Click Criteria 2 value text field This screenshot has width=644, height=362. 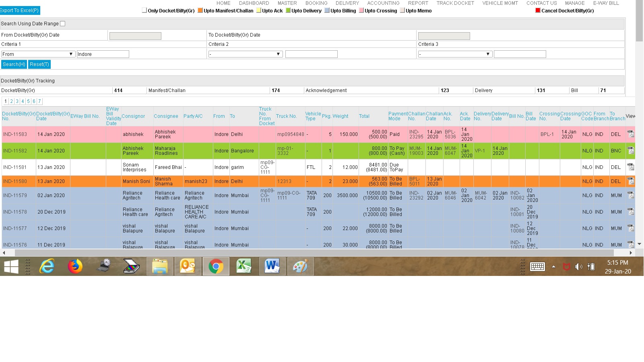tap(312, 54)
